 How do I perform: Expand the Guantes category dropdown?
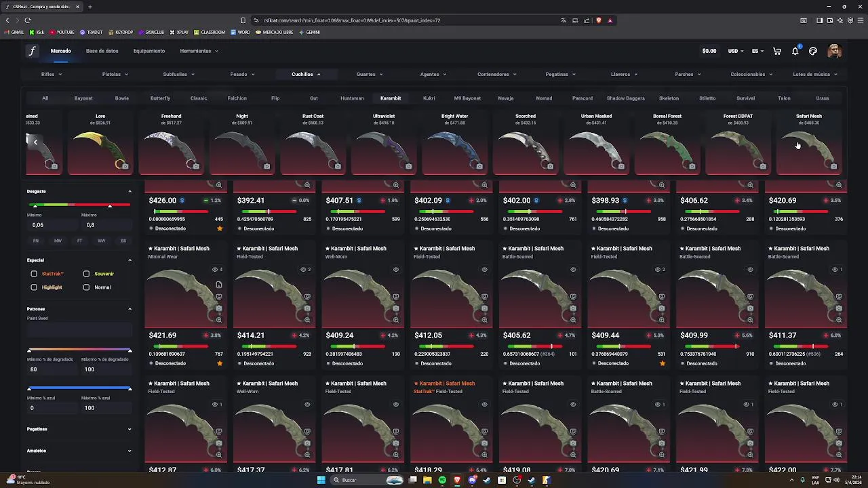pyautogui.click(x=370, y=74)
